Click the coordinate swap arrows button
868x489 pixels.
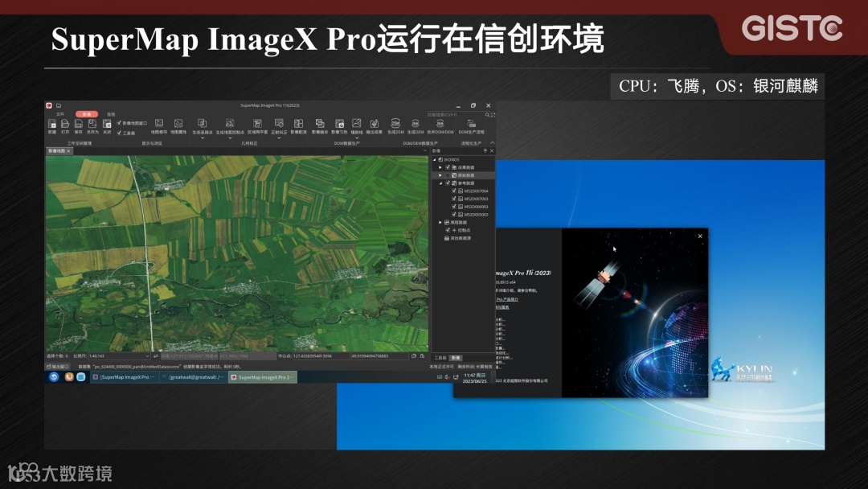pos(156,356)
